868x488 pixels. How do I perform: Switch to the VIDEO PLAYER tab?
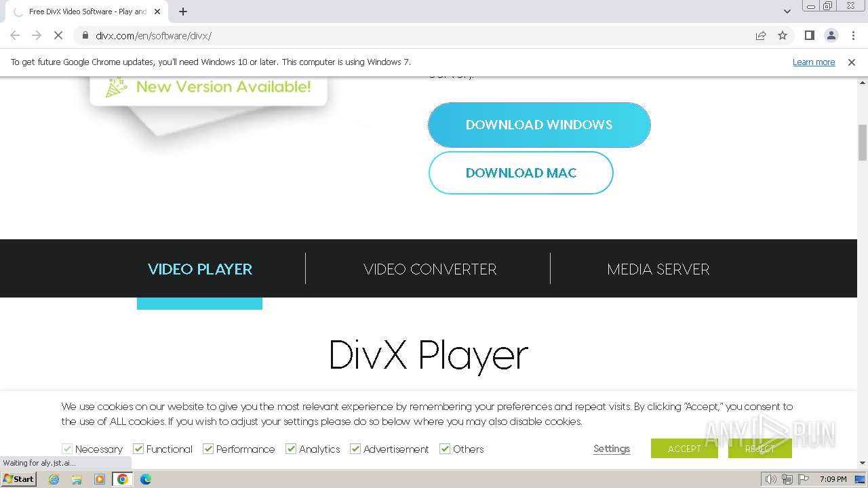point(200,269)
